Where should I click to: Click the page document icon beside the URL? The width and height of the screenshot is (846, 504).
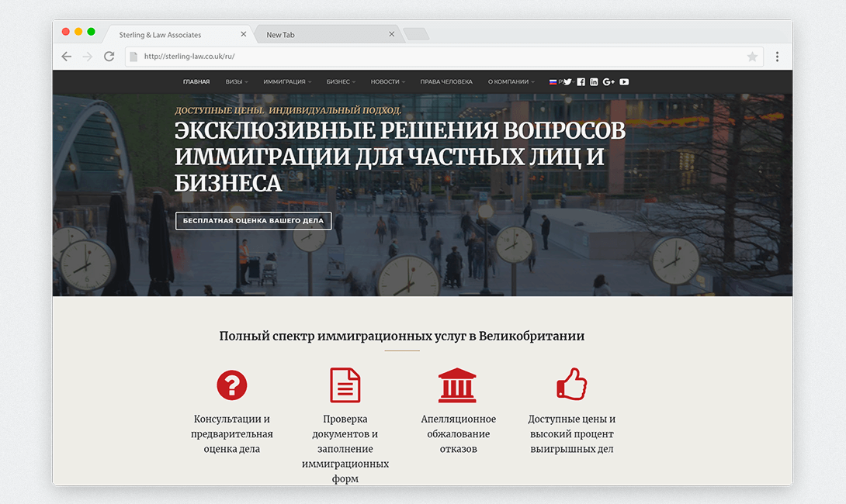pos(133,56)
